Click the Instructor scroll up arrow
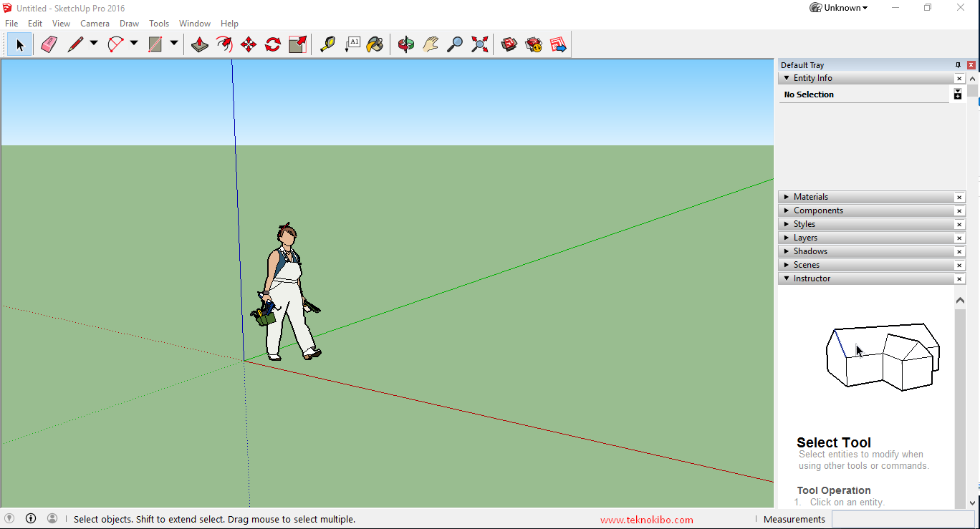 [960, 301]
